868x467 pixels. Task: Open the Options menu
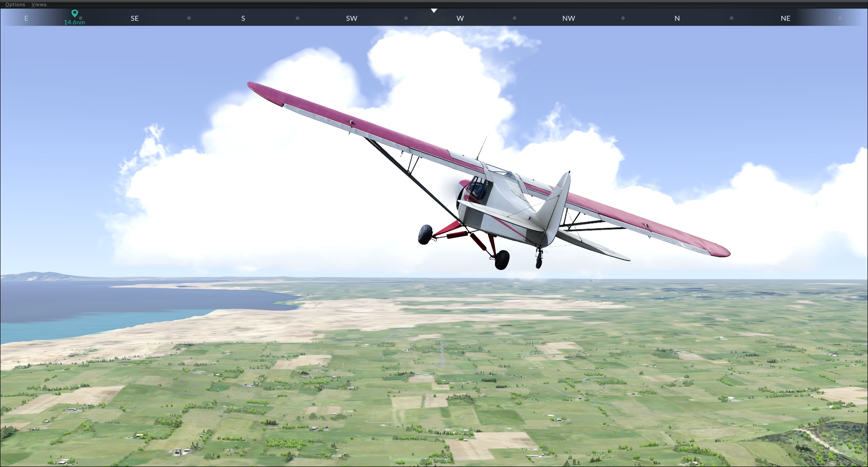(15, 5)
